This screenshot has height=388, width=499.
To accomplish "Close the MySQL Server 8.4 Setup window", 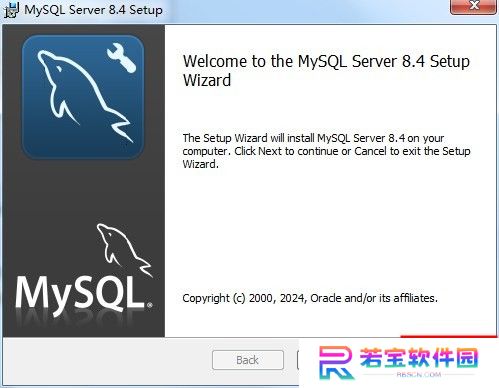I will tap(473, 6).
